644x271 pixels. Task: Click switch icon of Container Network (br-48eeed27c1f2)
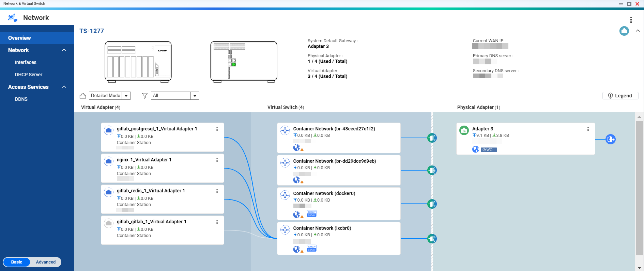click(x=285, y=130)
